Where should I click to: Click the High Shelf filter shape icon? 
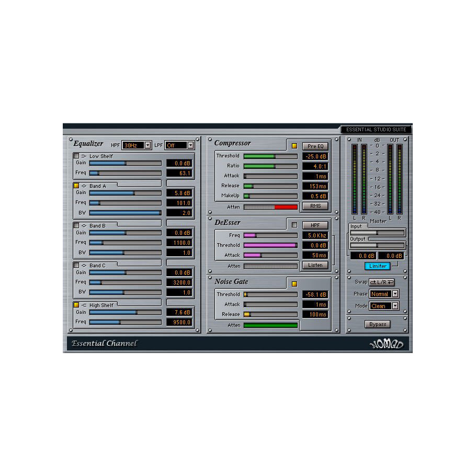tap(84, 305)
